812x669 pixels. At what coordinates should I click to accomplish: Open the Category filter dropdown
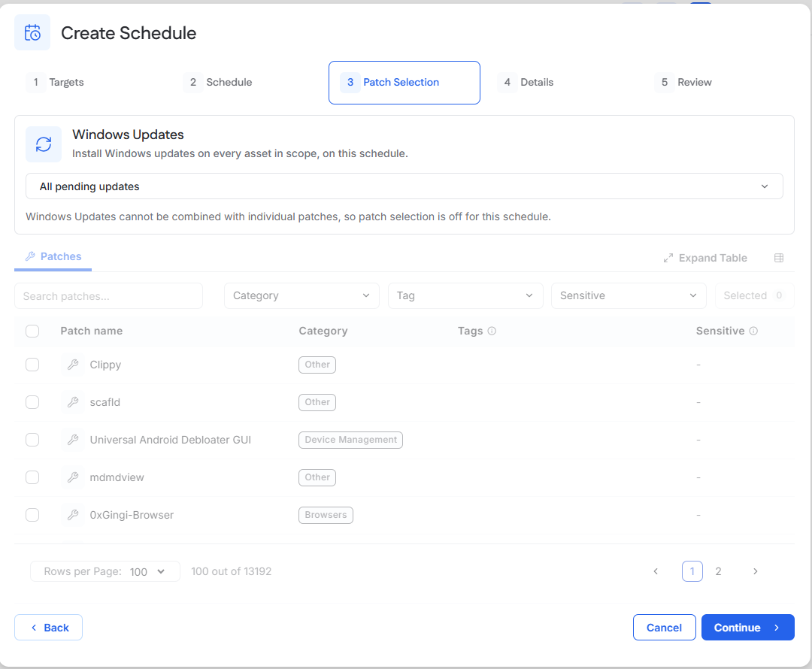tap(301, 295)
